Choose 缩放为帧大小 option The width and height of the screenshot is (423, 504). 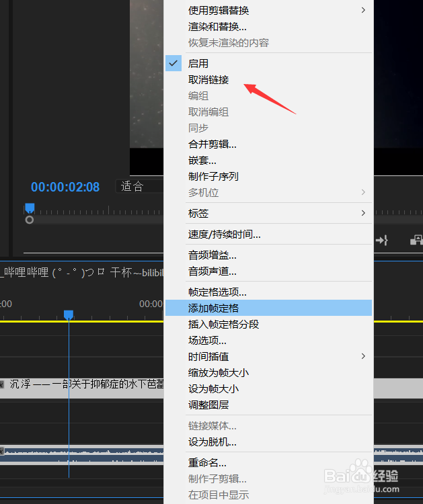coord(268,372)
